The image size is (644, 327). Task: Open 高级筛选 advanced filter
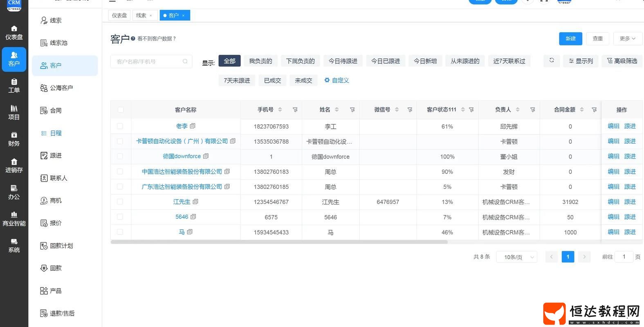pos(622,61)
